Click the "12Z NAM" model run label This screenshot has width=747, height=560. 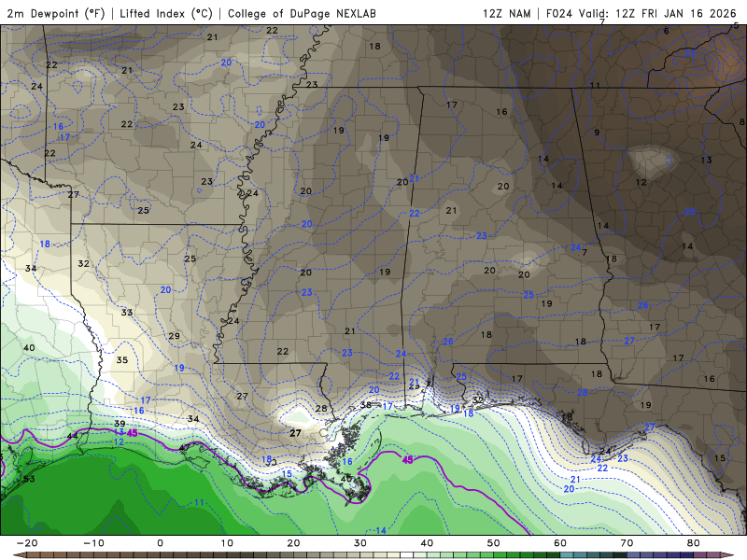(506, 13)
